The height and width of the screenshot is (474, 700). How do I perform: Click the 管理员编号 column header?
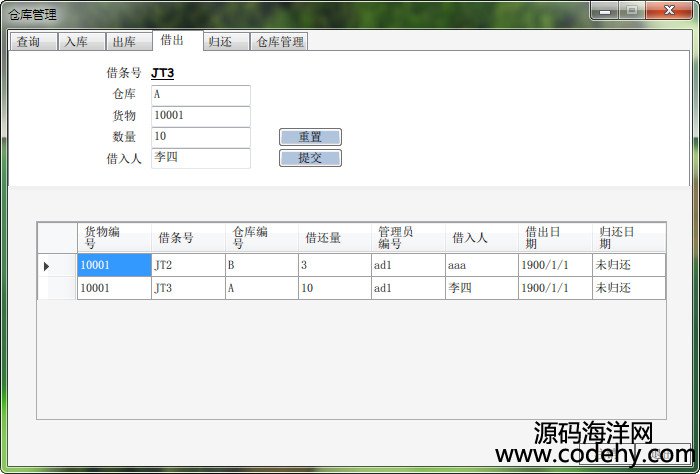(408, 237)
